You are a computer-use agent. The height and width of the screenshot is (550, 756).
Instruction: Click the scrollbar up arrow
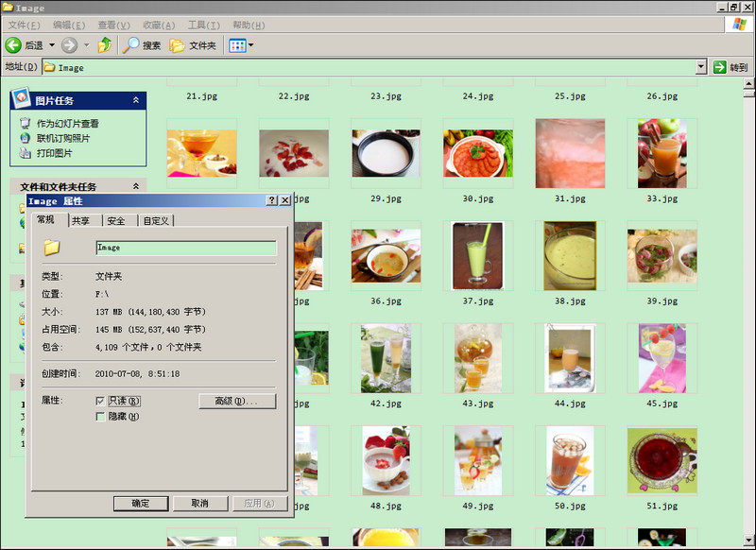pos(748,83)
